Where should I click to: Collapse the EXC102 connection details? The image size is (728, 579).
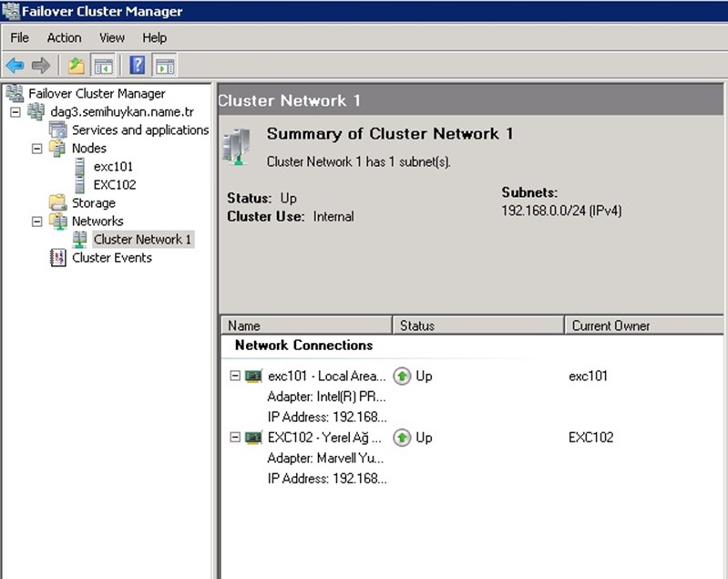[x=235, y=438]
